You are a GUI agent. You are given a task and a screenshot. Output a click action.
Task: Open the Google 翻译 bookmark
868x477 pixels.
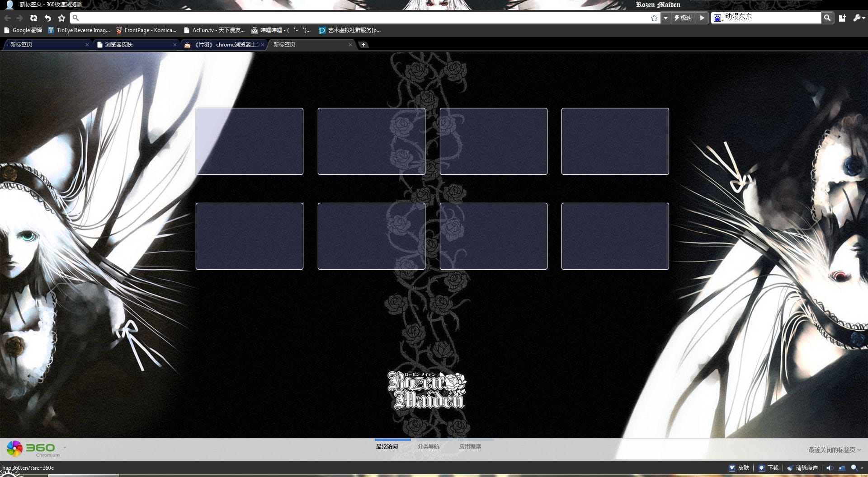(23, 30)
